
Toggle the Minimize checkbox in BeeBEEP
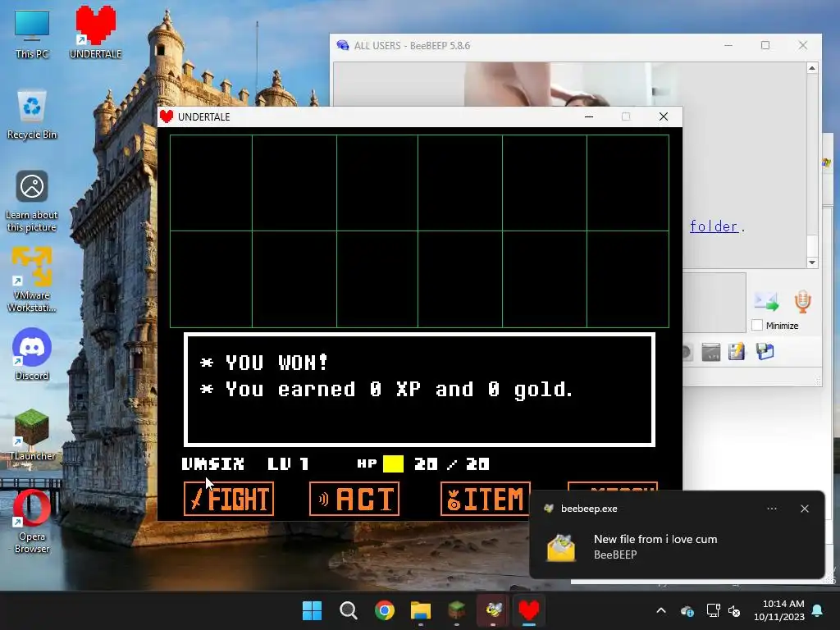point(757,325)
